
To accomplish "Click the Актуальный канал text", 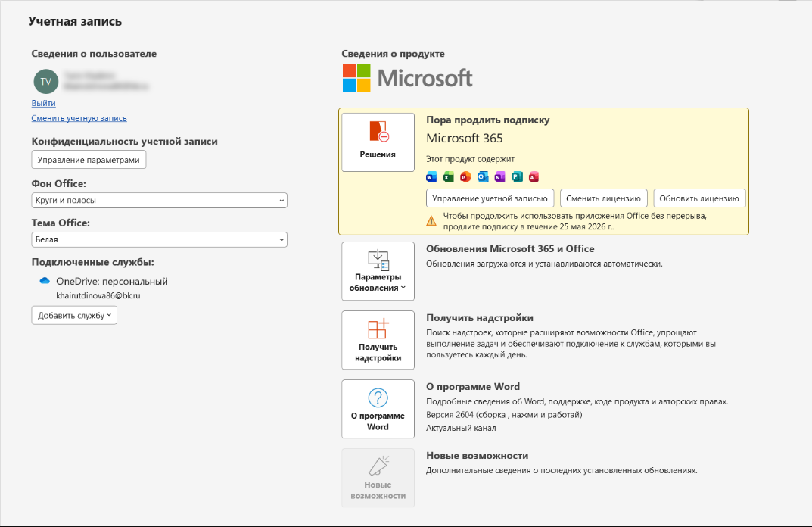I will click(461, 428).
